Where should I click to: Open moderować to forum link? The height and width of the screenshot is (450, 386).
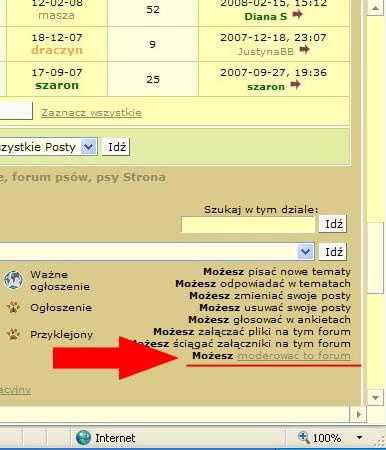click(294, 356)
